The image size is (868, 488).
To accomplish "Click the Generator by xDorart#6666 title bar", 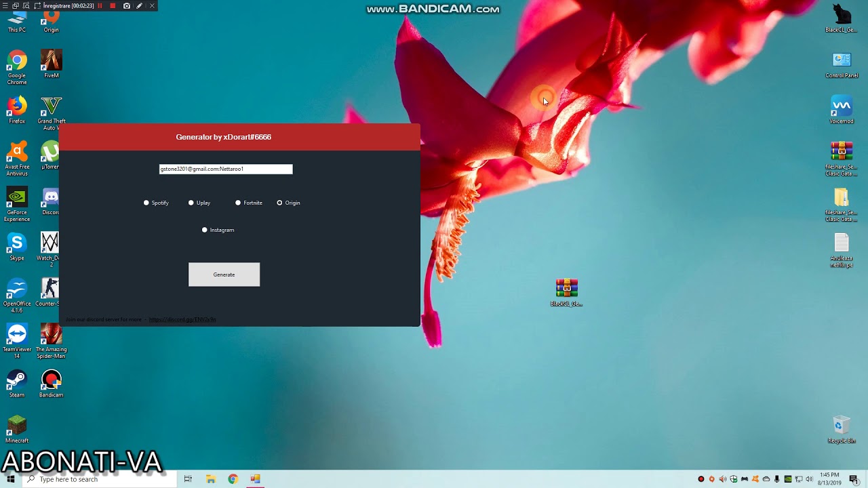I will click(239, 137).
